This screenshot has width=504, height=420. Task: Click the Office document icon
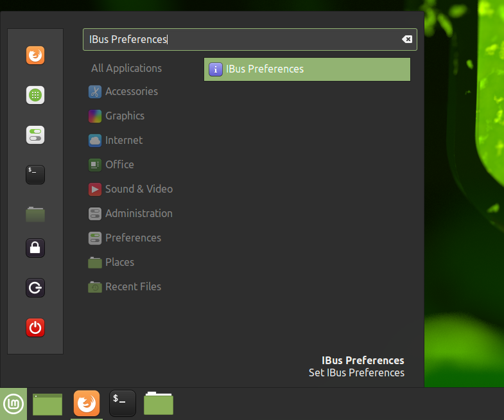pos(95,165)
